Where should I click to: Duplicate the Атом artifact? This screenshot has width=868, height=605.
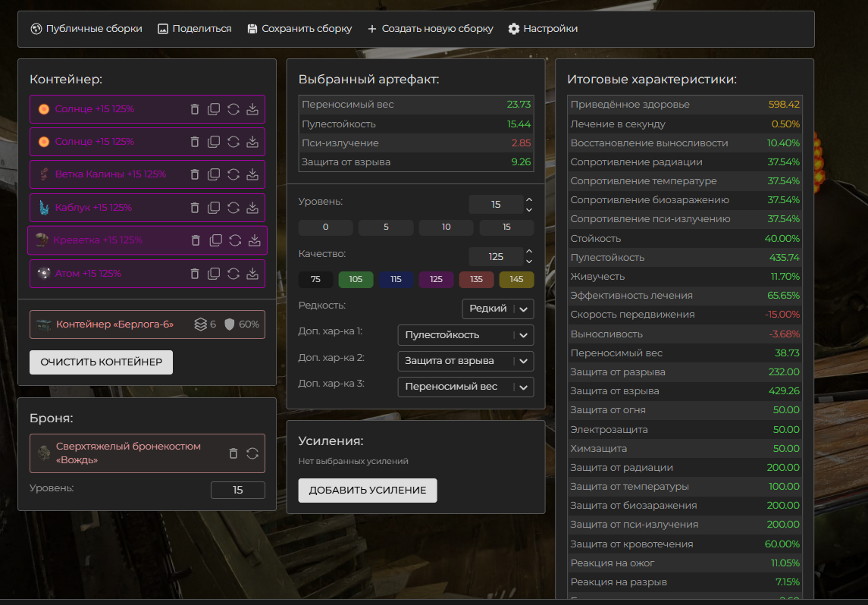pyautogui.click(x=214, y=274)
